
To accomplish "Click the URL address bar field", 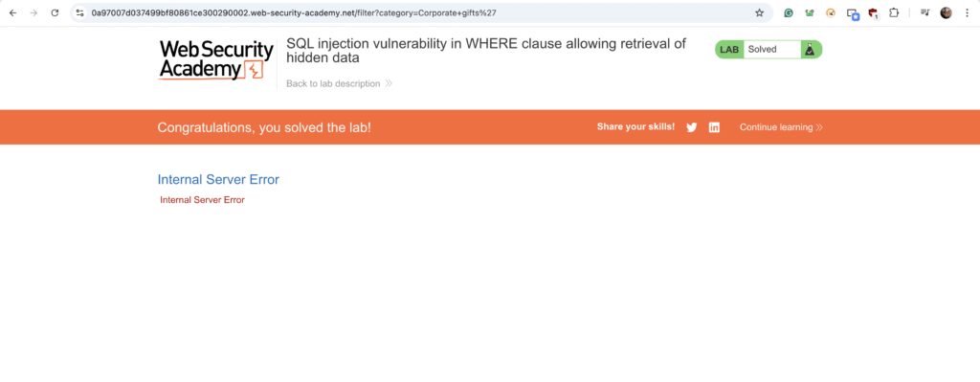I will 412,12.
